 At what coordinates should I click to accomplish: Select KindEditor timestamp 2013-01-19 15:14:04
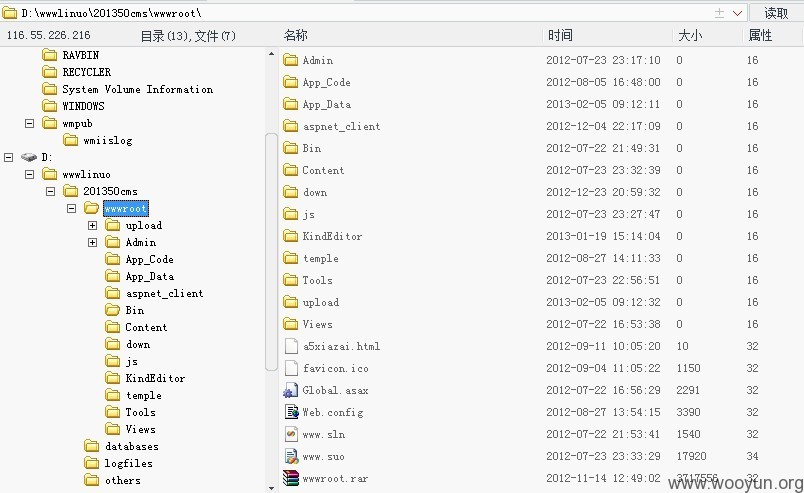tap(603, 236)
